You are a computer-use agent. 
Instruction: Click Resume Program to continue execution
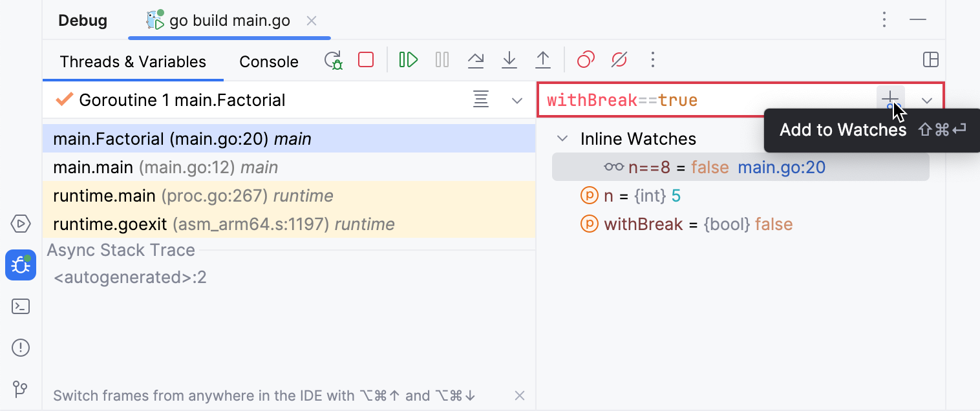408,59
